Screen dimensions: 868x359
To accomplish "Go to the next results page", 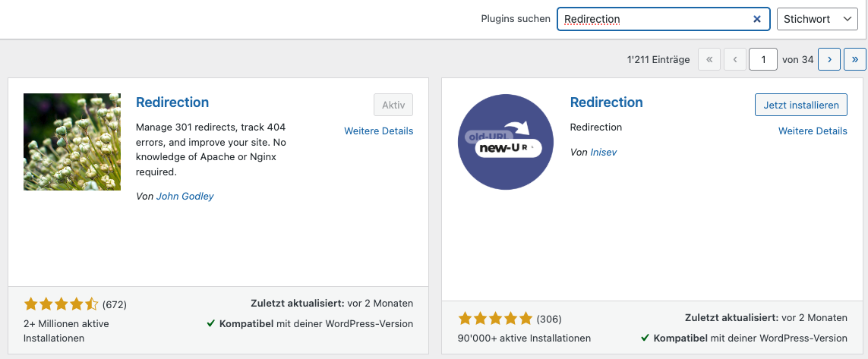I will click(x=829, y=59).
